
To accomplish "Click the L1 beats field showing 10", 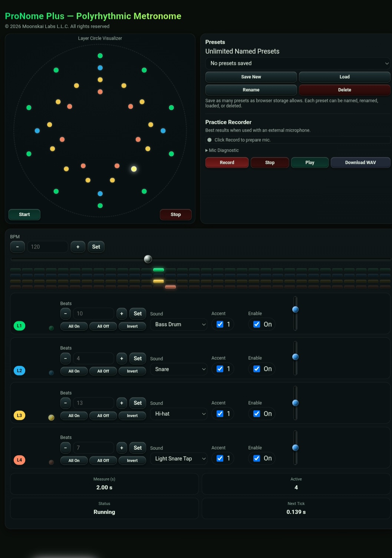I will [x=93, y=314].
